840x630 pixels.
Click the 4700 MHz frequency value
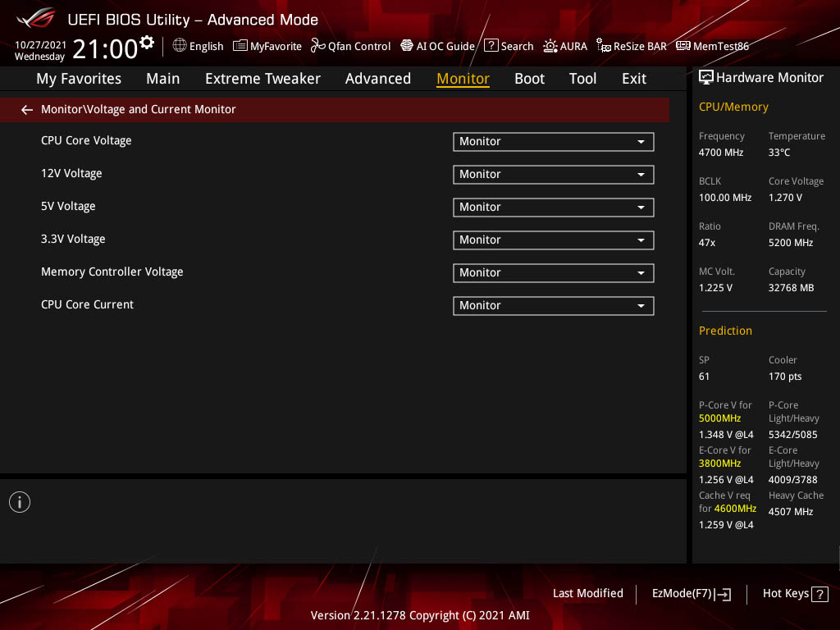721,153
